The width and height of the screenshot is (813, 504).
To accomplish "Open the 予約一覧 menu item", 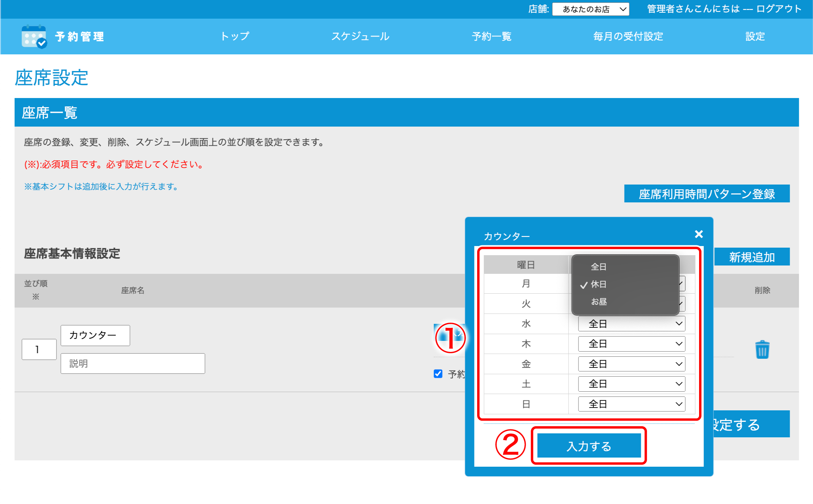I will point(491,37).
